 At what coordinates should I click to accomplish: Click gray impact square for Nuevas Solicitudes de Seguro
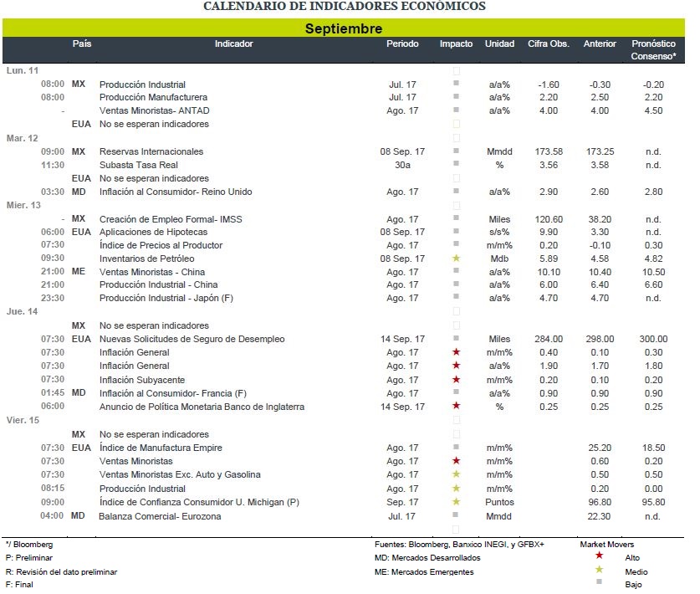tap(457, 338)
